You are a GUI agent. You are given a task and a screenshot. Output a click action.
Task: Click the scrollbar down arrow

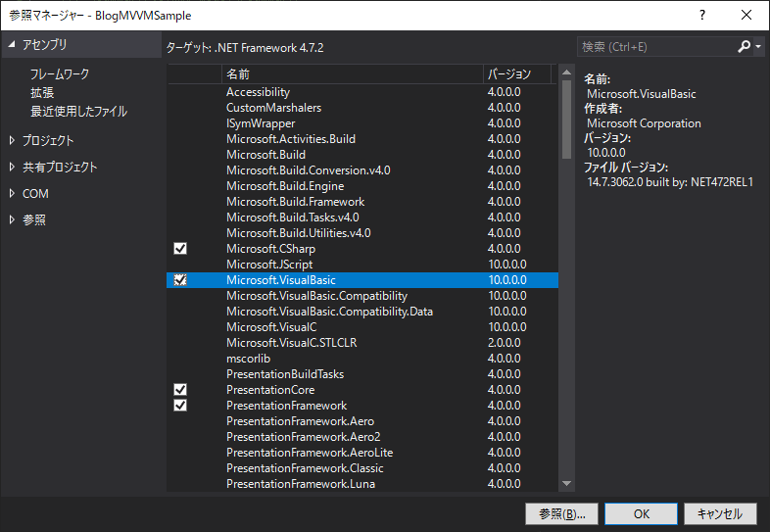tap(566, 484)
